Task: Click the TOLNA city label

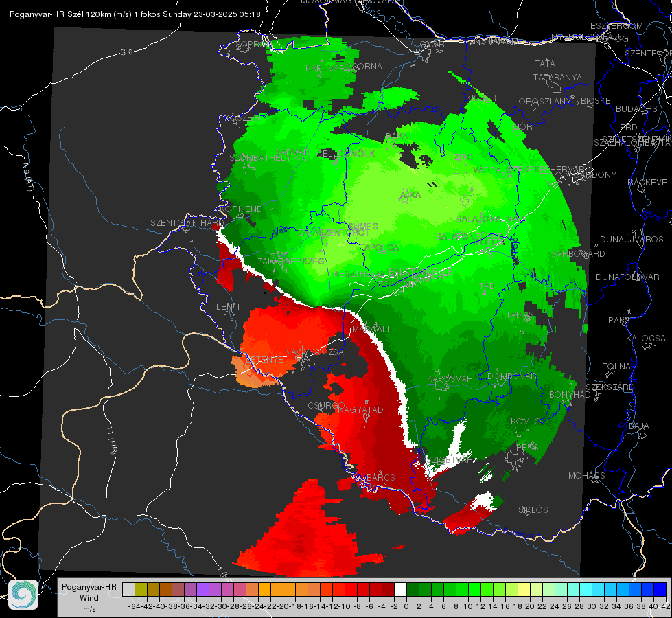Action: 616,366
